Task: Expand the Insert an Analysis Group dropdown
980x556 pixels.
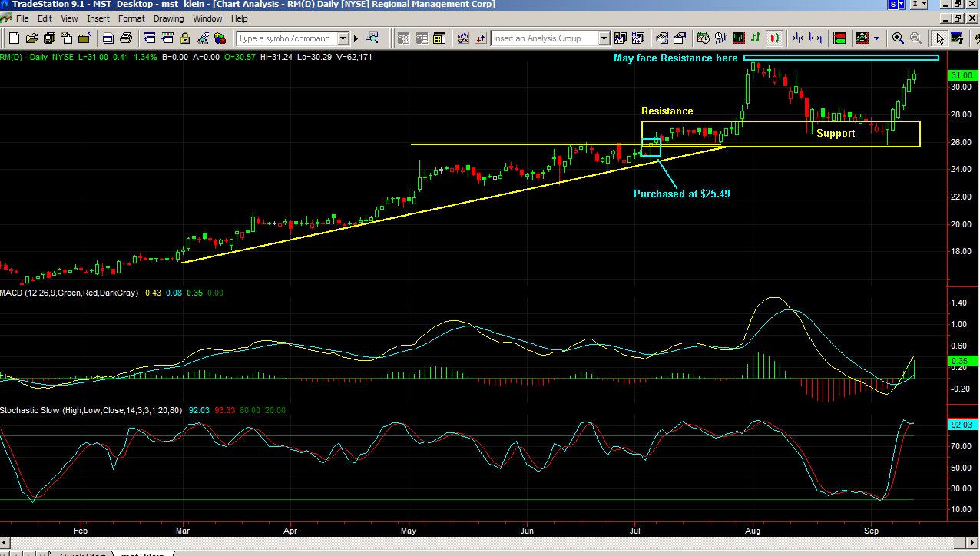Action: [604, 38]
